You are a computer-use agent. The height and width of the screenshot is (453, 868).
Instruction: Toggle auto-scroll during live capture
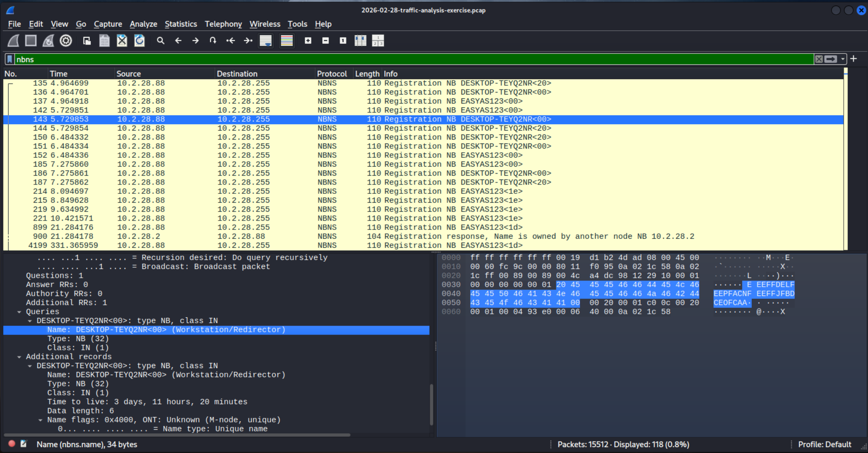click(x=266, y=41)
